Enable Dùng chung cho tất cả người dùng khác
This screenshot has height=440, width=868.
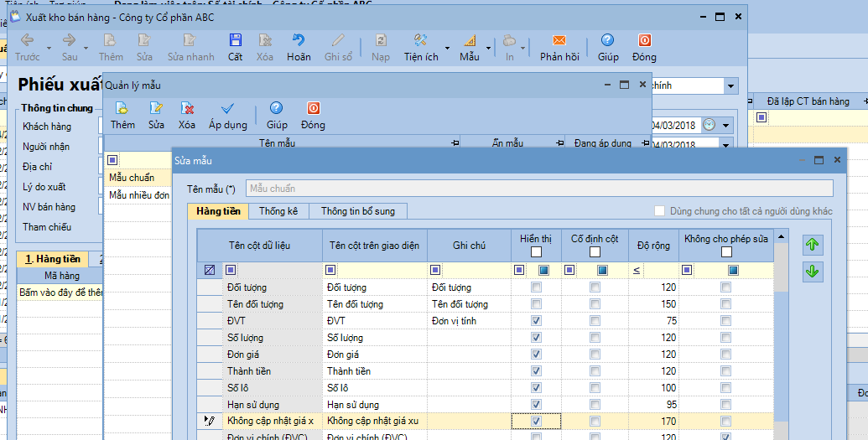659,211
